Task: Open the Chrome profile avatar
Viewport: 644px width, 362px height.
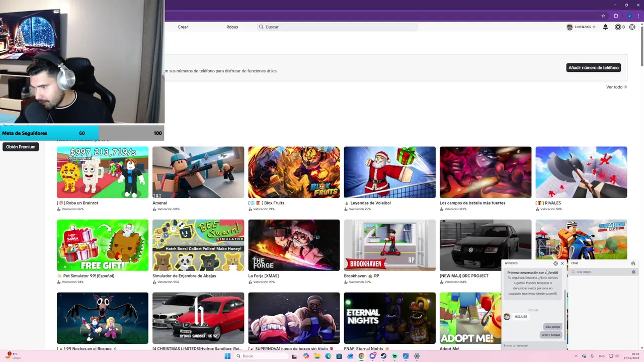Action: pyautogui.click(x=629, y=16)
